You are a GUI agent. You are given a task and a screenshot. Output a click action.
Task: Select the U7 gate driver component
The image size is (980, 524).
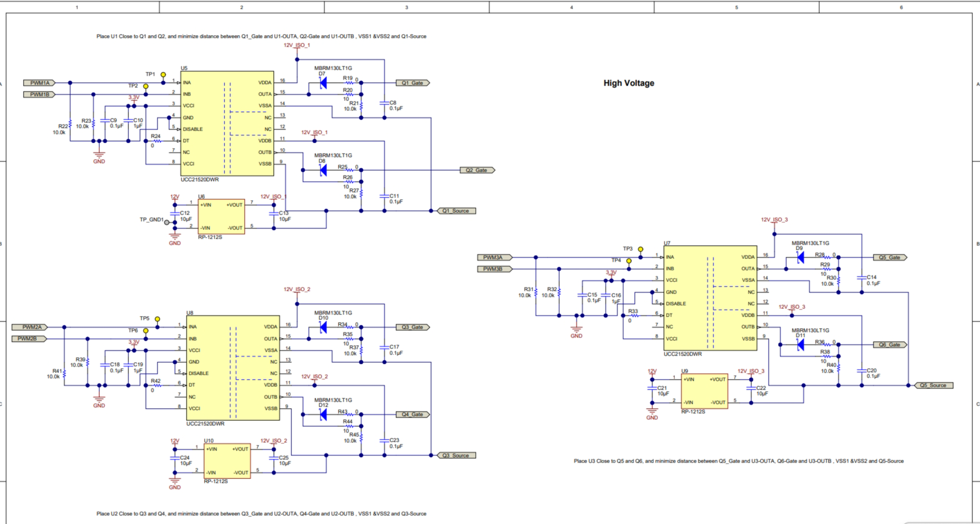click(710, 298)
